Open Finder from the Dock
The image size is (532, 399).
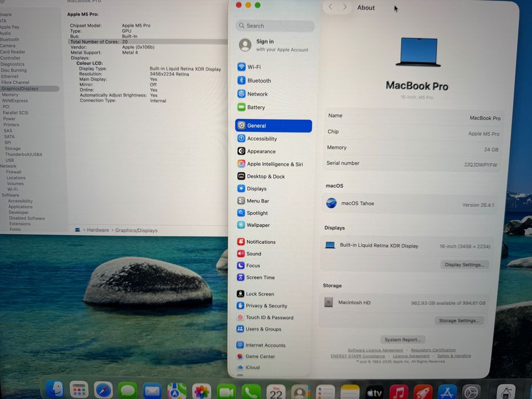point(55,389)
